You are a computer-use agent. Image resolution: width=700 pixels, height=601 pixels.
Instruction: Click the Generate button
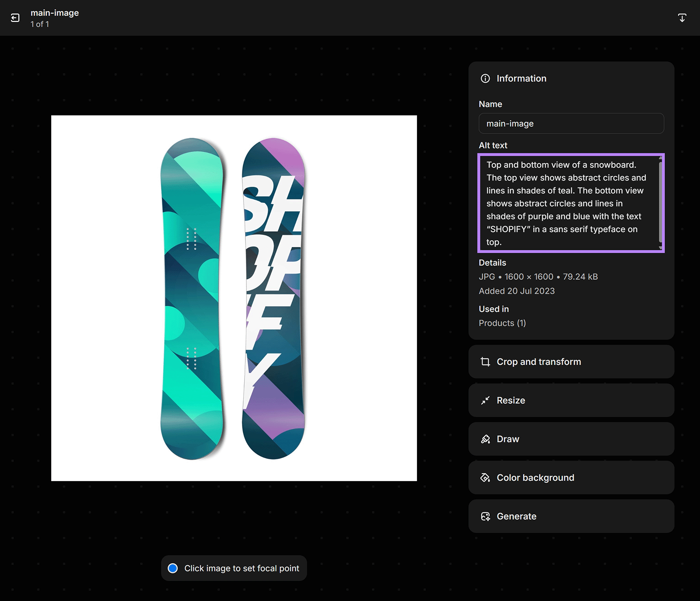click(571, 516)
